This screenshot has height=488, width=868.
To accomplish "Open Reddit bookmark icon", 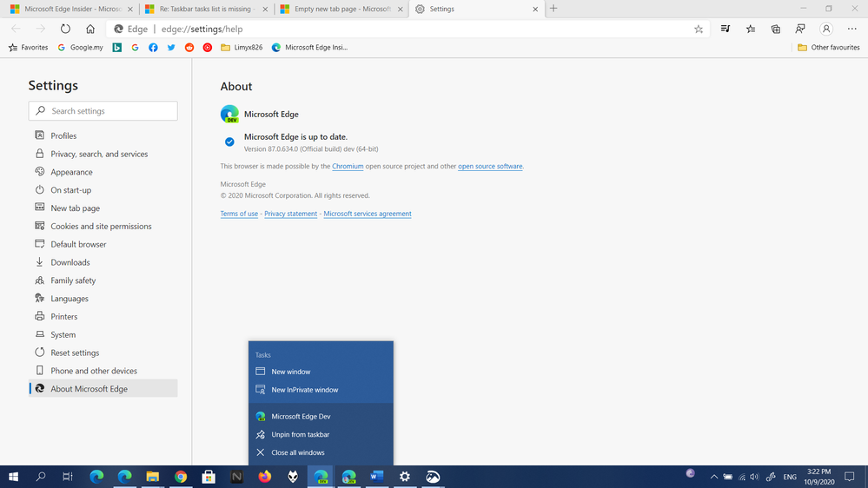I will pos(189,48).
